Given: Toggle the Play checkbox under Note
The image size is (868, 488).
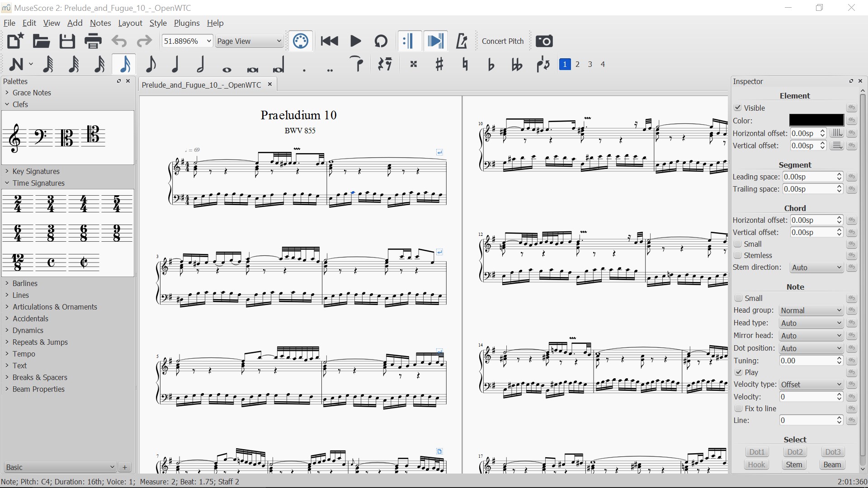Looking at the screenshot, I should 739,373.
